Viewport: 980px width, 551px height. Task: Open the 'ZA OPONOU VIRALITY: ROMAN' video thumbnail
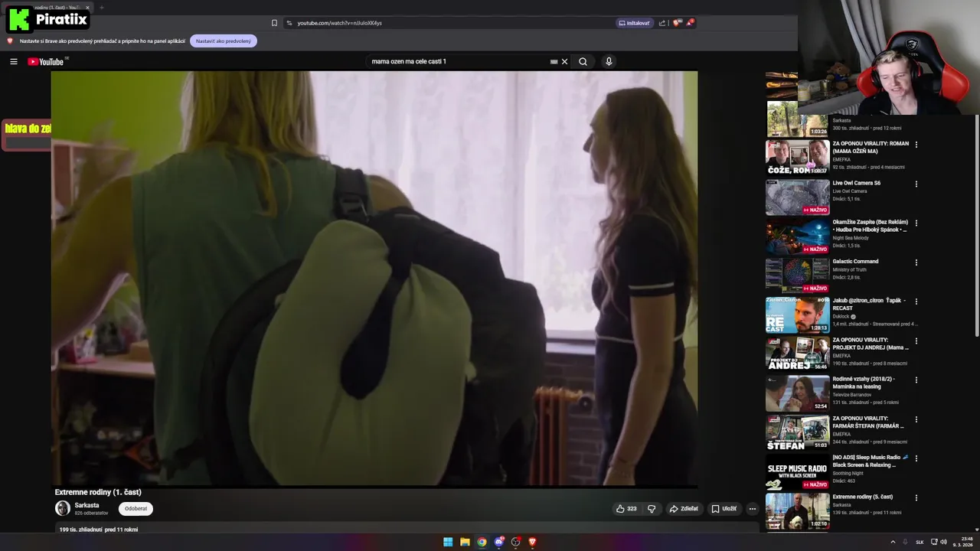click(x=798, y=158)
